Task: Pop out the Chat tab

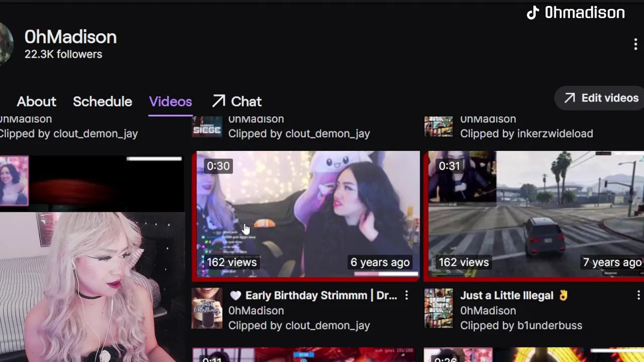Action: [x=236, y=102]
